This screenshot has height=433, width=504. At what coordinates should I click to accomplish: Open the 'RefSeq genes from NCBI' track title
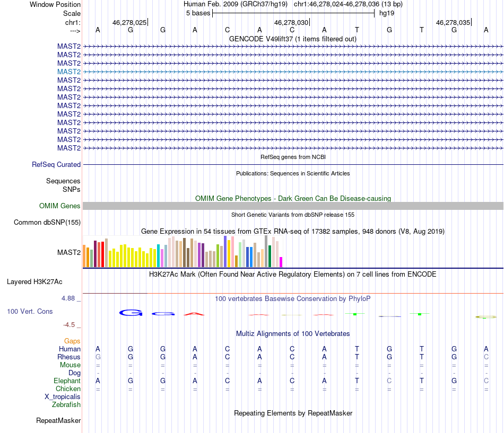click(x=293, y=157)
